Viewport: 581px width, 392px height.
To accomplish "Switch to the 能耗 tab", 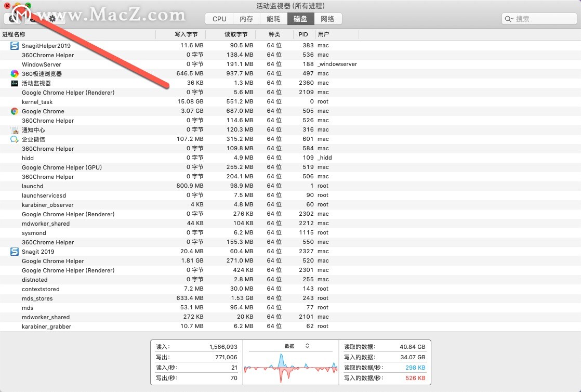I will point(273,19).
